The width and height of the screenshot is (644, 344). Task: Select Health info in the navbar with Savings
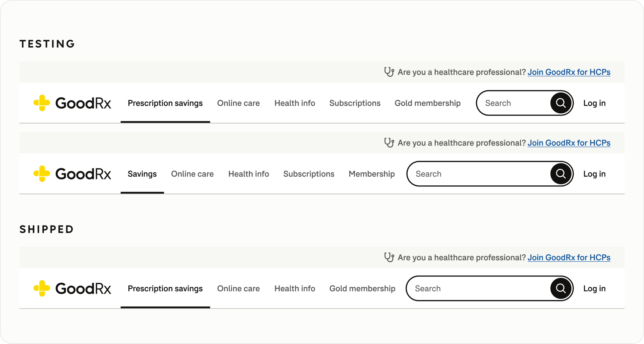tap(249, 174)
